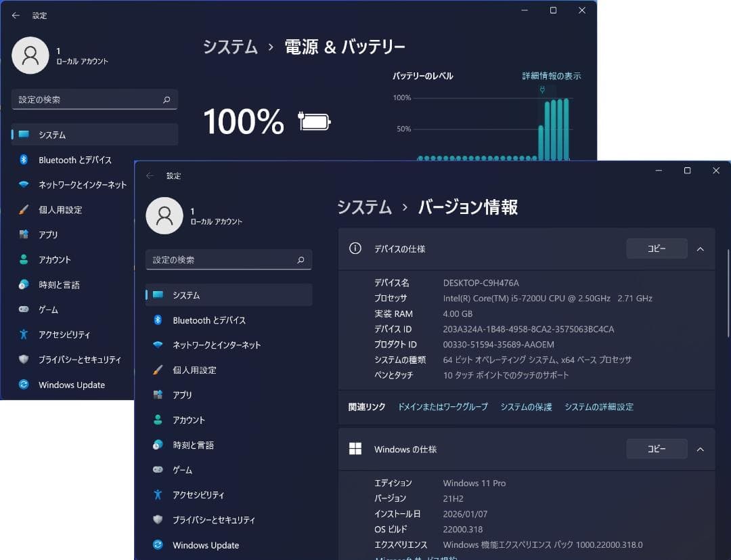Click システム breadcrumb on 電源 & バッテリー page

pyautogui.click(x=229, y=47)
